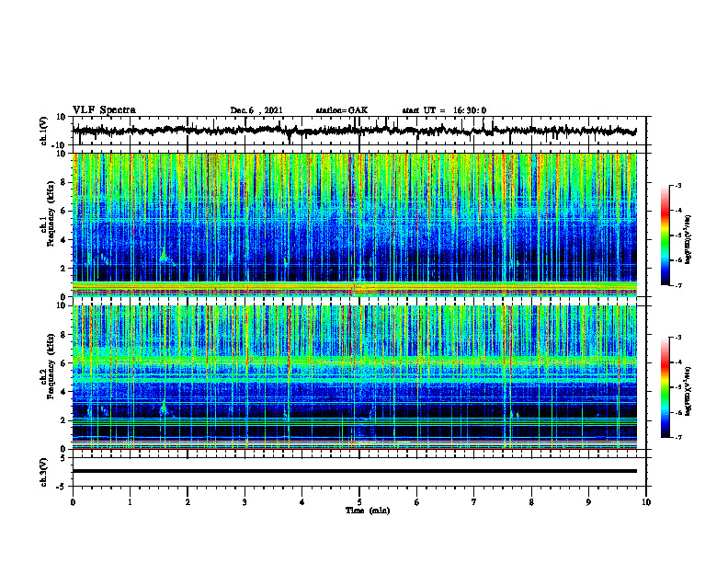The image size is (728, 563).
Task: Click the "8" kHz tick on ch.1 frequency axis
Action: [x=63, y=182]
